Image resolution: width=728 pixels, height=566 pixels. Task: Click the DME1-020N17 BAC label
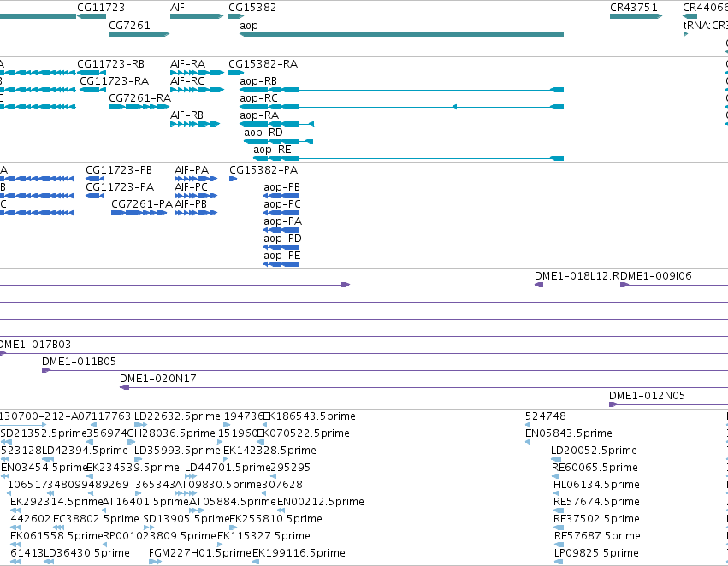coord(158,379)
